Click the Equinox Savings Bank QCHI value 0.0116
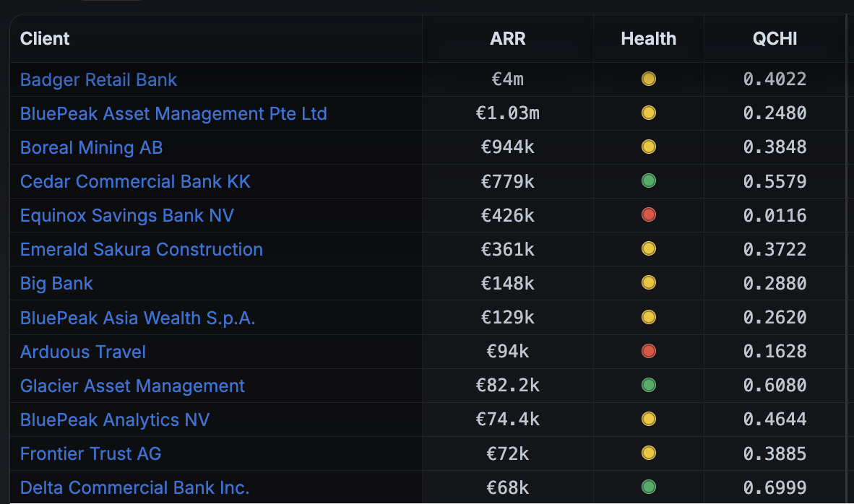This screenshot has width=854, height=504. (775, 215)
